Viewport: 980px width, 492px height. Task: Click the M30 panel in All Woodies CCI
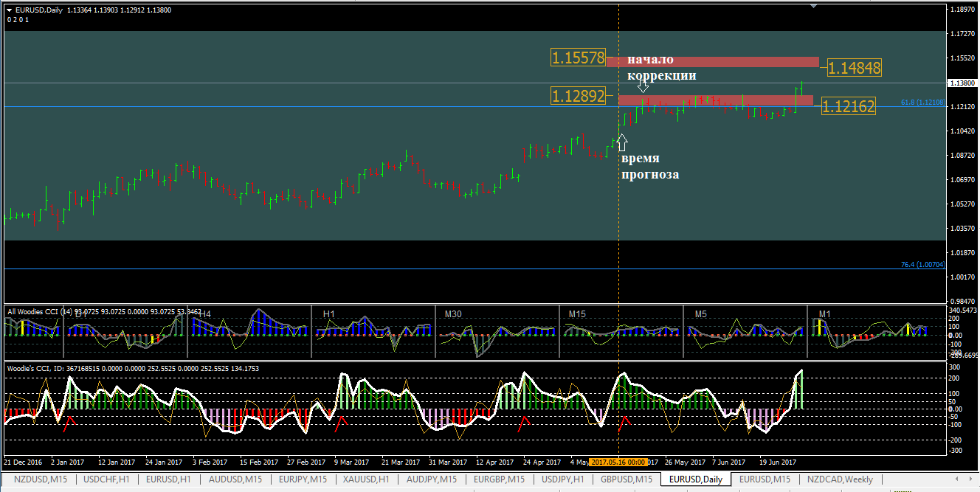coord(496,331)
